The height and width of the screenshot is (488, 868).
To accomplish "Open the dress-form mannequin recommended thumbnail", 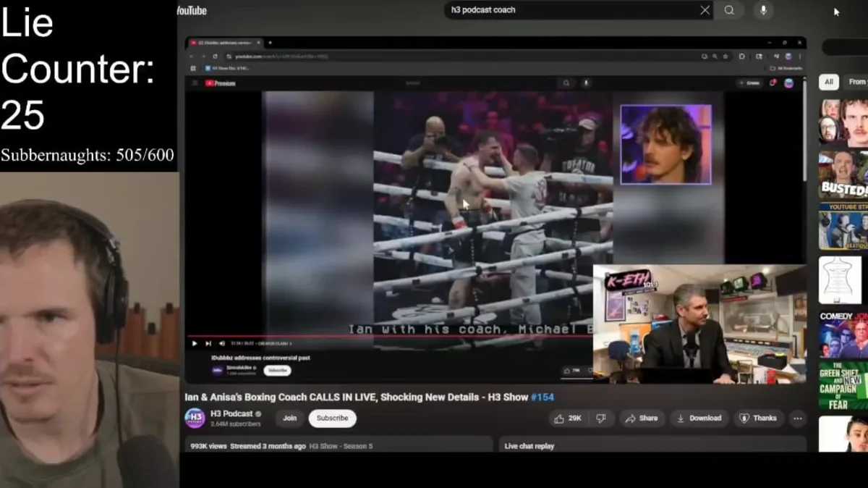I will [841, 279].
